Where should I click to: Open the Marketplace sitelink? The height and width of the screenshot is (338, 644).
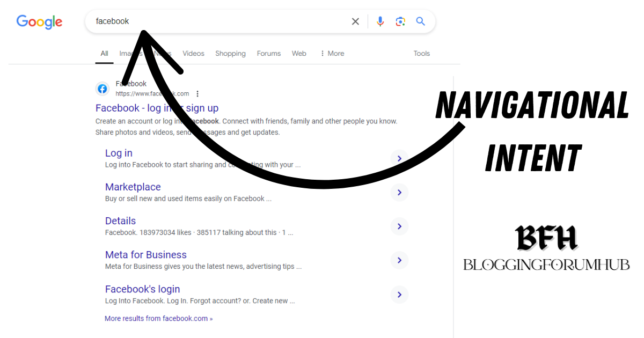point(133,187)
